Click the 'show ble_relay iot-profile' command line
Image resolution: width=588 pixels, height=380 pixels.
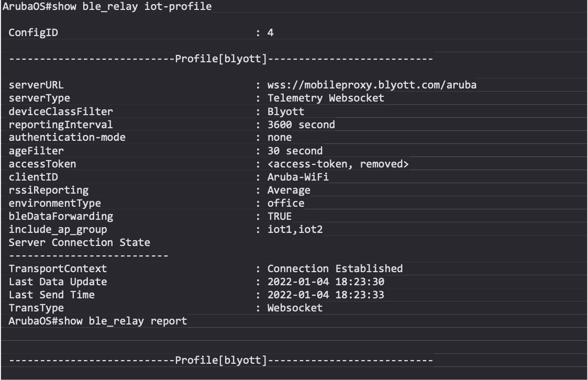[107, 6]
